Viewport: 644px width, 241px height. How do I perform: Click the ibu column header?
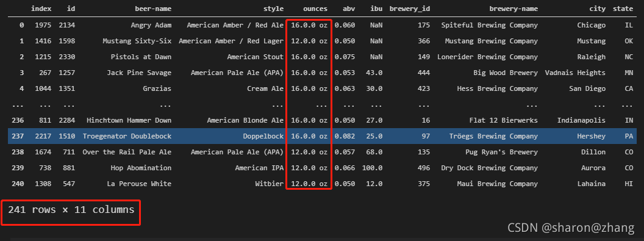[376, 8]
